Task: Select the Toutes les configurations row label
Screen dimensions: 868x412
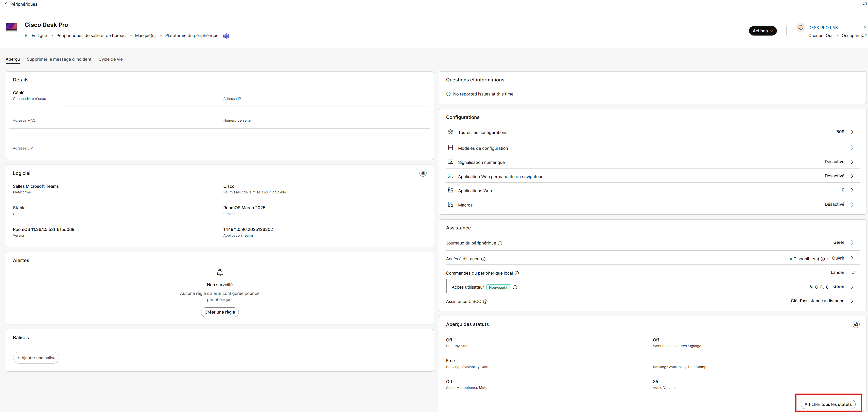Action: pos(483,133)
